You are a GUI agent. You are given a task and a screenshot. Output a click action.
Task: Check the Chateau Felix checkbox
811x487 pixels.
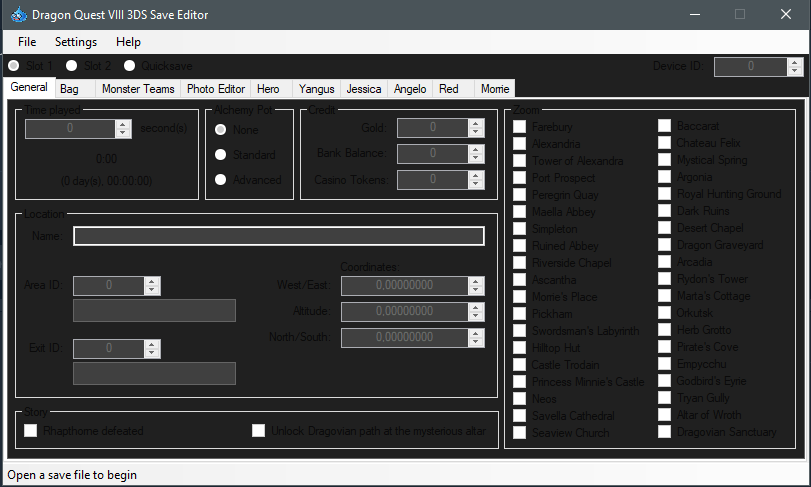tap(665, 143)
